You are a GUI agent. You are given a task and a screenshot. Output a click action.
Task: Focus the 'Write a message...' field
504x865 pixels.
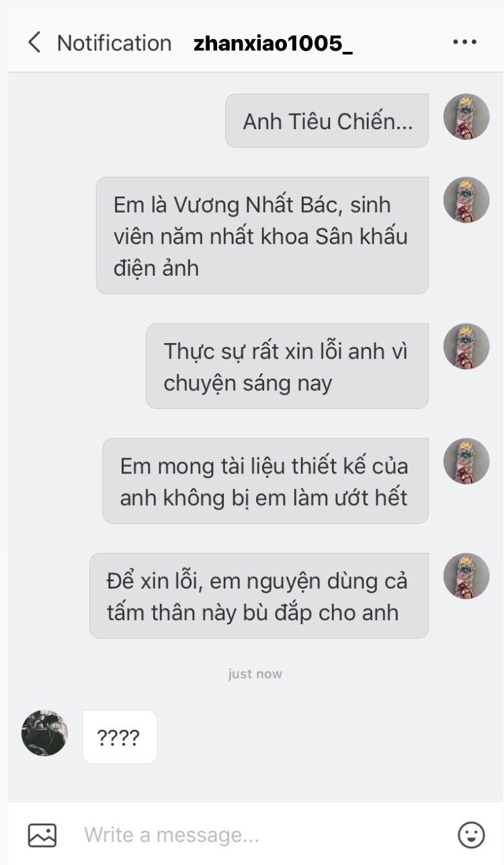[262, 835]
